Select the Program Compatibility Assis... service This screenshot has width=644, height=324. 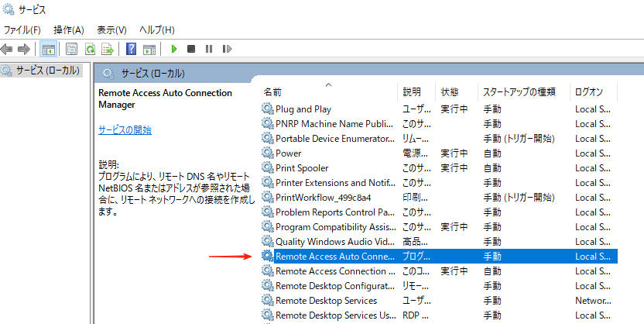[336, 227]
